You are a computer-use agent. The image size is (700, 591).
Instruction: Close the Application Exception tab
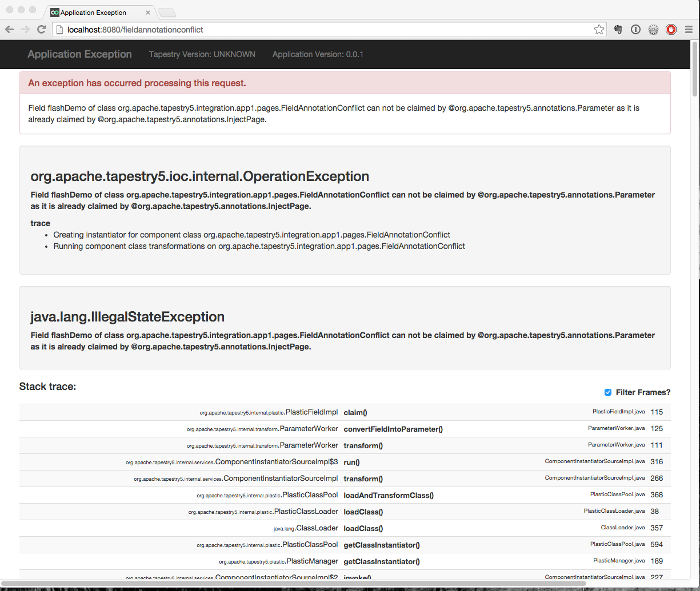[x=147, y=13]
